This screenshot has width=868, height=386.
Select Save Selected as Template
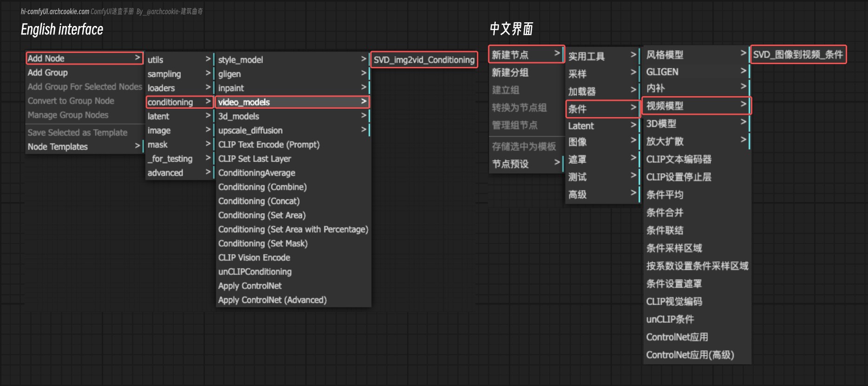coord(84,132)
